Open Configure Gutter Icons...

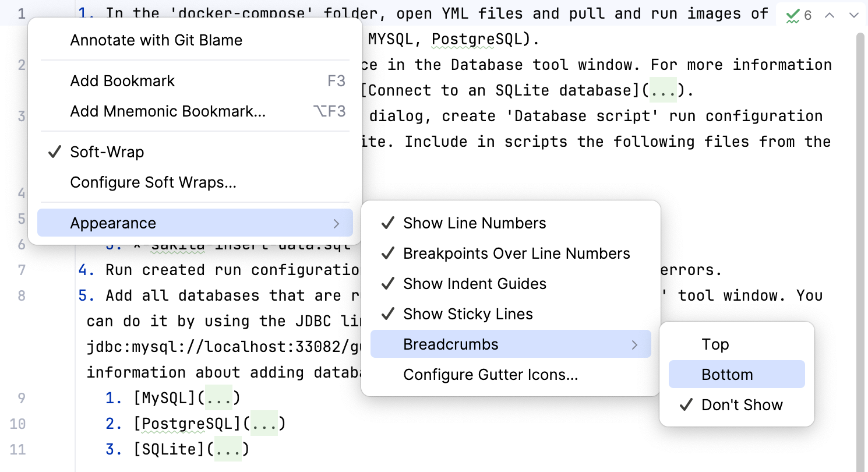click(490, 375)
